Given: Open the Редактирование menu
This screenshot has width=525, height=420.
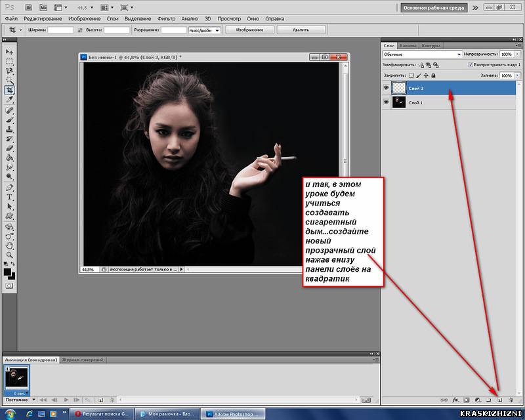Looking at the screenshot, I should coord(43,19).
